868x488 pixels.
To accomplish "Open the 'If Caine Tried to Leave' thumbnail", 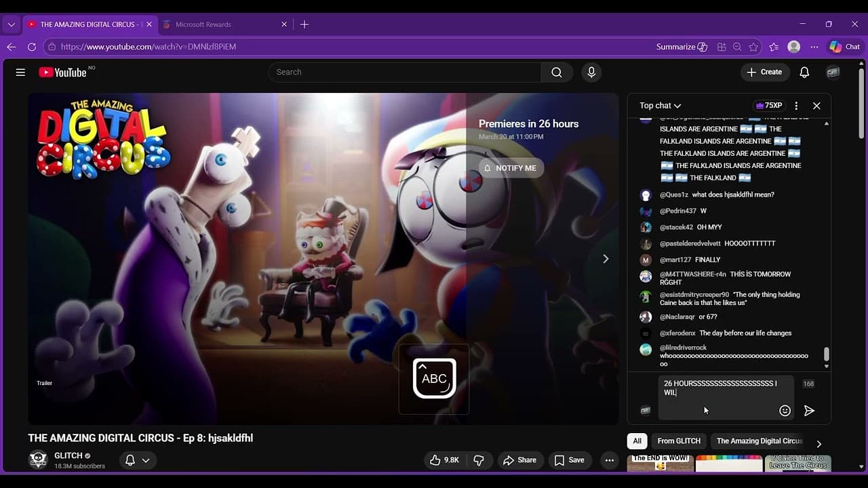I will tap(798, 464).
